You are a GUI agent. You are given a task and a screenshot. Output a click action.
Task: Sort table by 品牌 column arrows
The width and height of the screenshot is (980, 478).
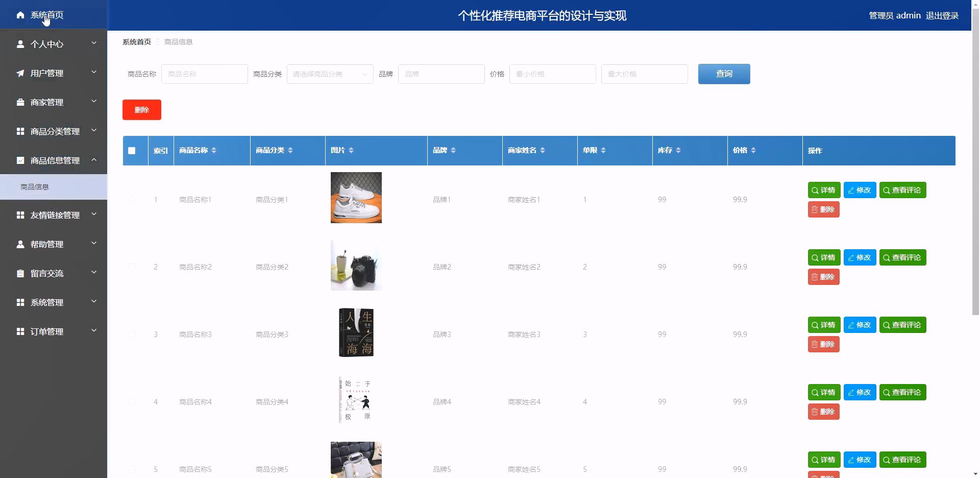pyautogui.click(x=453, y=150)
